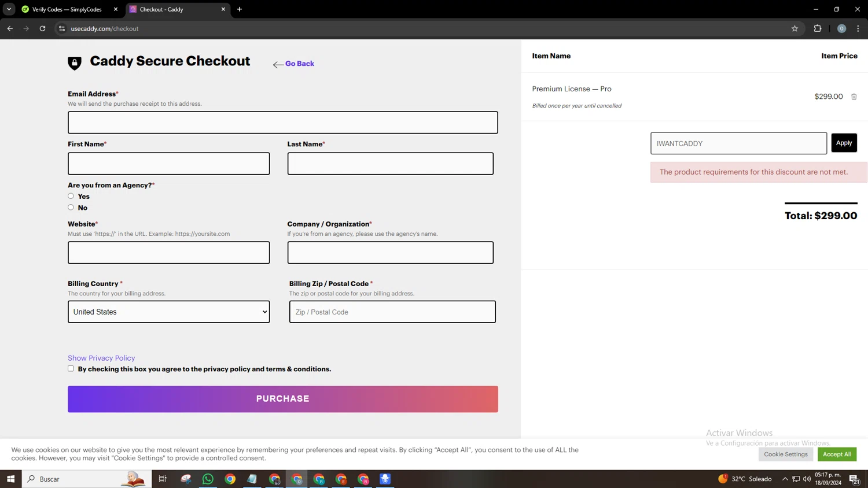Check the privacy policy agreement box
Viewport: 868px width, 488px height.
[71, 368]
